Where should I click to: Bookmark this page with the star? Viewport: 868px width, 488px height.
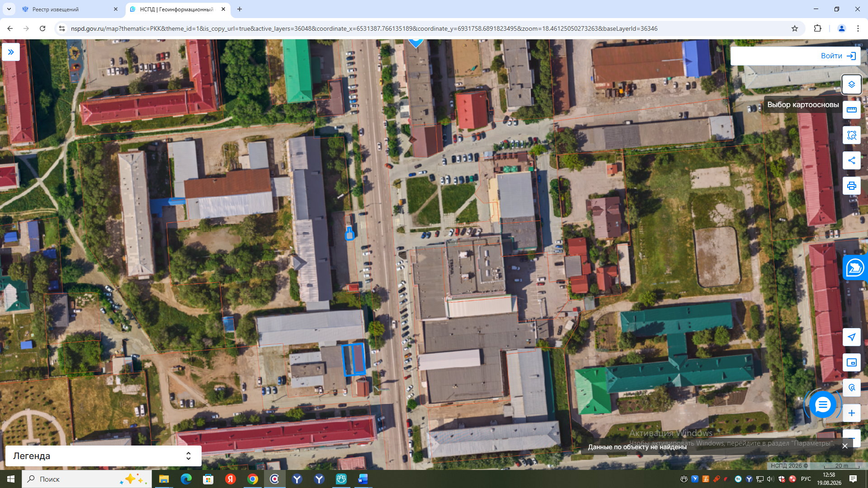tap(795, 28)
